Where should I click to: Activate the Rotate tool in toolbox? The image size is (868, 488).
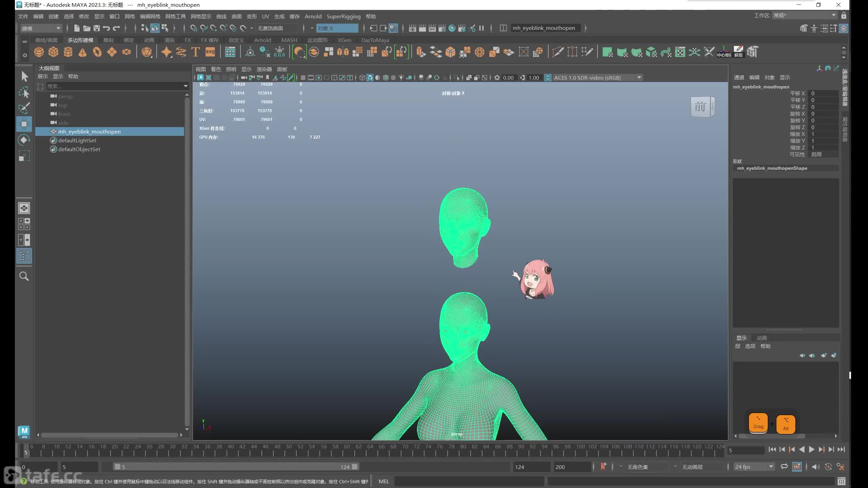pos(24,140)
